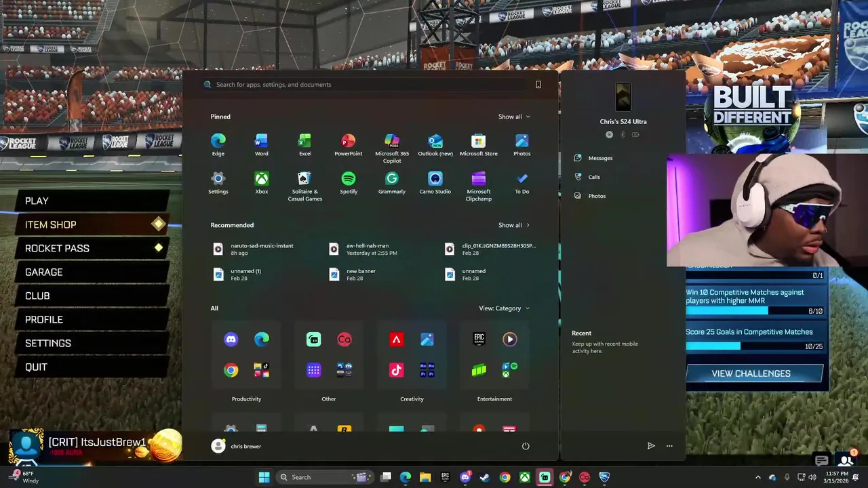Click Win 10 Competitive Matches progress bar
This screenshot has height=488, width=868.
click(x=754, y=310)
